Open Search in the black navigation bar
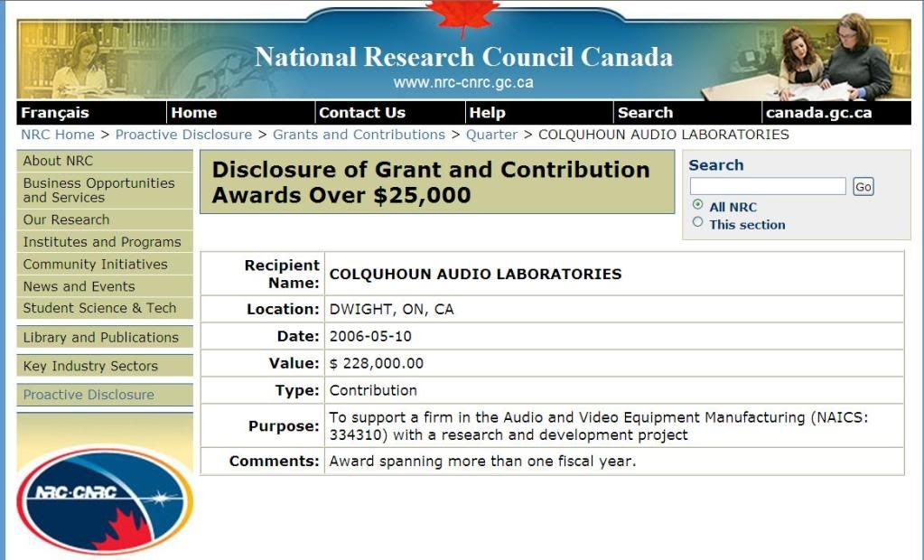Viewport: 924px width, 560px height. click(645, 113)
